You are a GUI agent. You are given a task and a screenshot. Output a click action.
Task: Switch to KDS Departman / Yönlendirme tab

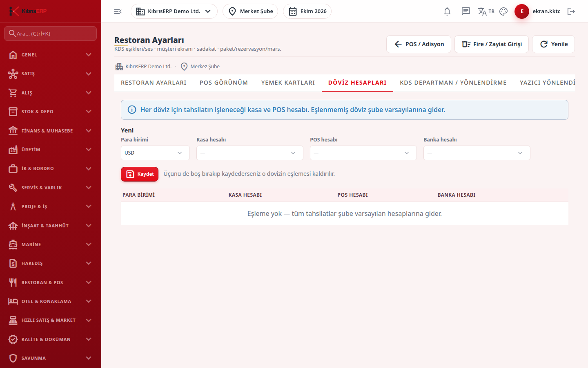click(x=453, y=83)
